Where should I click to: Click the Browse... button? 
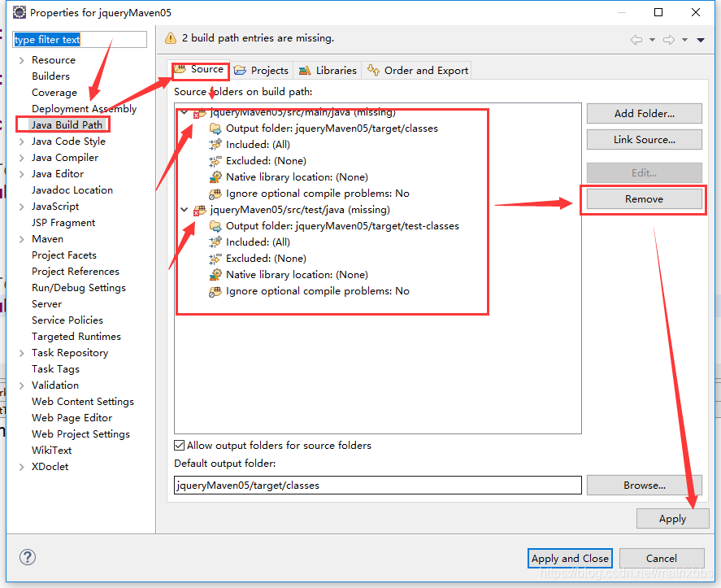tap(645, 486)
